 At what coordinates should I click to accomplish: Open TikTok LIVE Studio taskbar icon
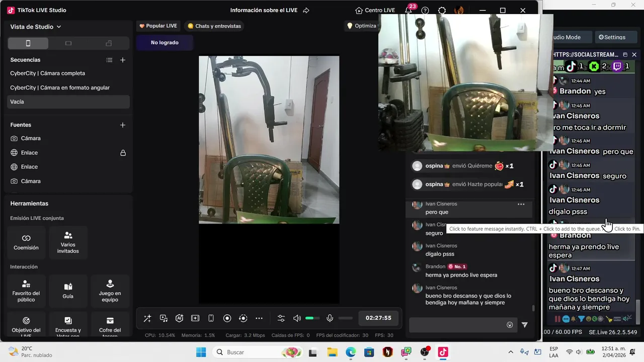click(x=443, y=352)
